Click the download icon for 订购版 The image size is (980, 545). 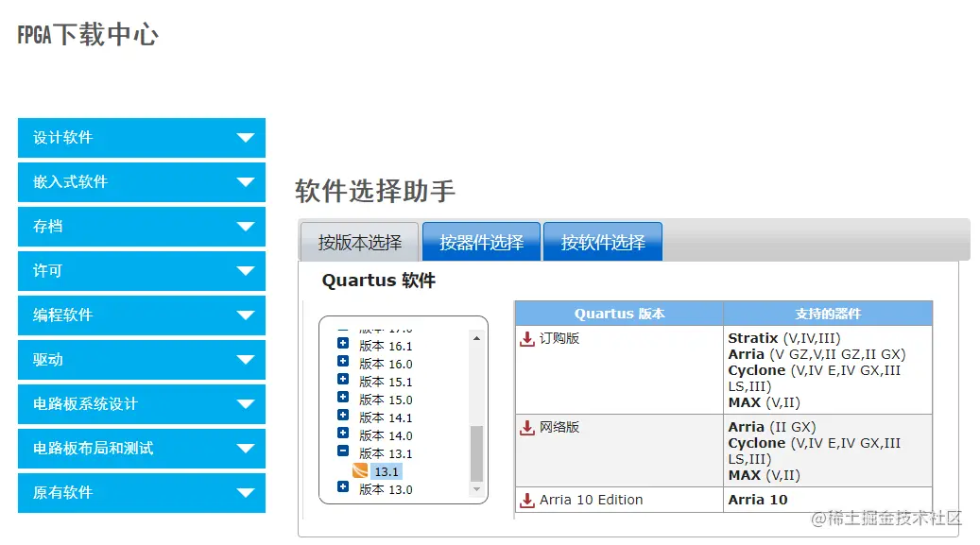(527, 339)
